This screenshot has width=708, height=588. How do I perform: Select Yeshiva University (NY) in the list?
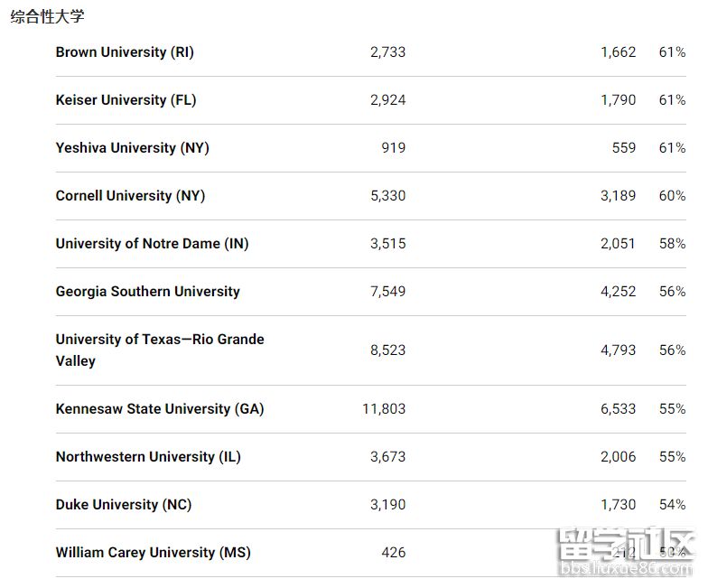[132, 148]
